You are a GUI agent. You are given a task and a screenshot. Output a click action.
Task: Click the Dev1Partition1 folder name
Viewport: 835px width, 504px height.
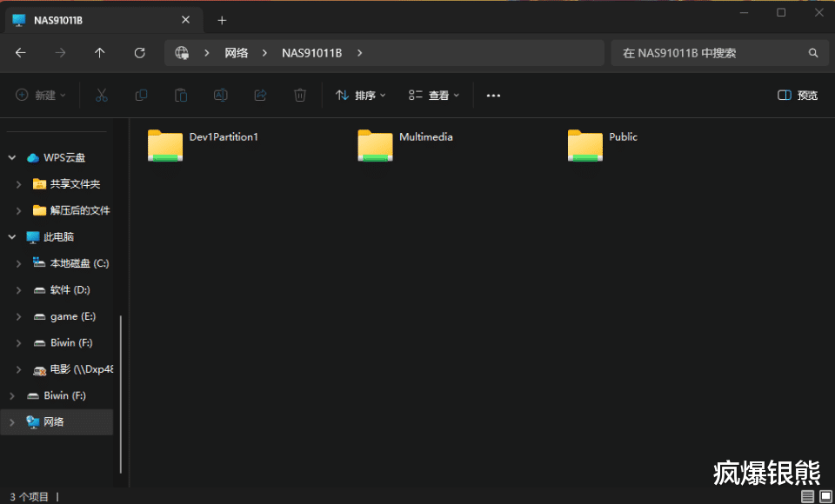[224, 136]
